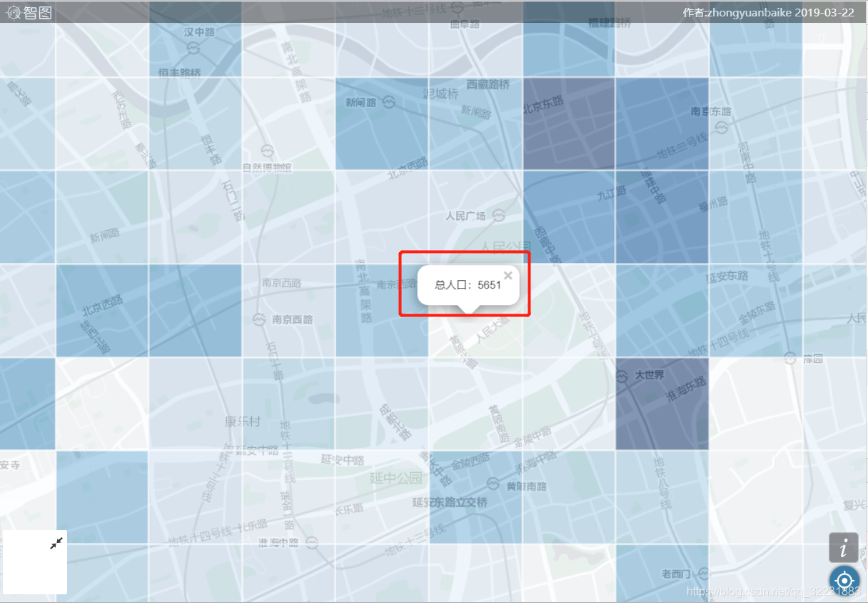
Task: Click the 自然博物馆 station name label
Action: [x=267, y=168]
